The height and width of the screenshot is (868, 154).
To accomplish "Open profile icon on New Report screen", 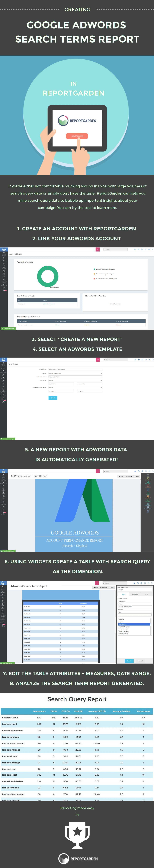I will tap(139, 360).
